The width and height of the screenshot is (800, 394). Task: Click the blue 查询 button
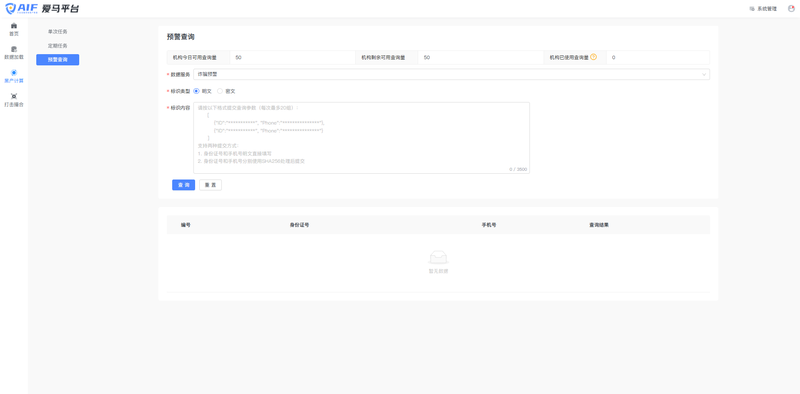click(x=183, y=185)
